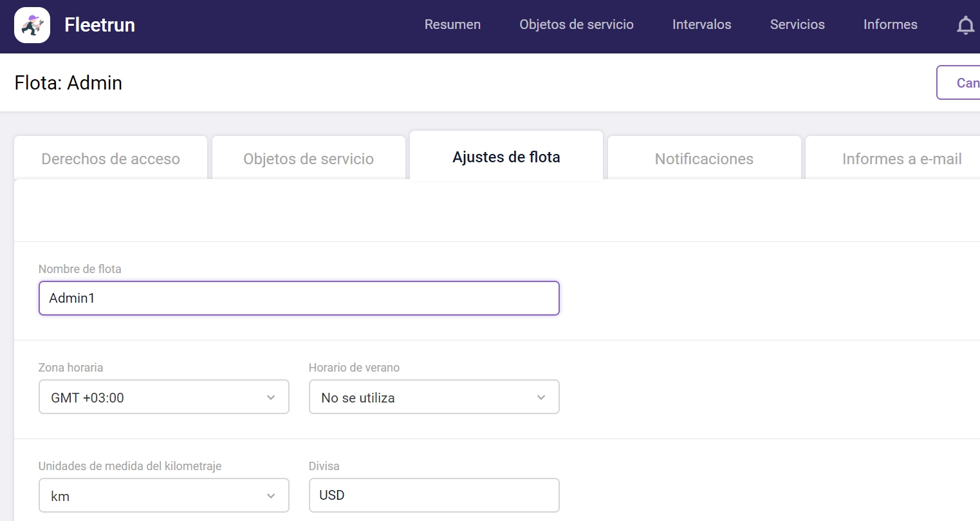Navigate to the Intervalos section
Viewport: 980px width, 521px height.
[701, 24]
